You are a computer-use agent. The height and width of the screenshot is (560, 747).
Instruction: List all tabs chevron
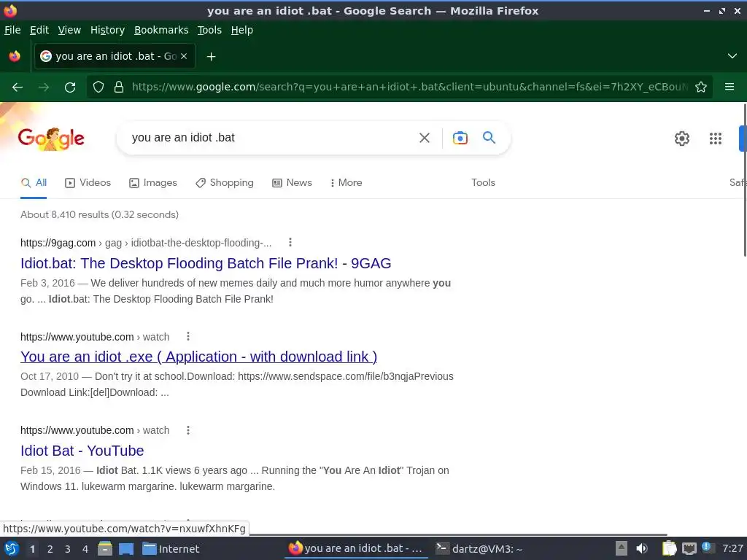[x=732, y=56]
